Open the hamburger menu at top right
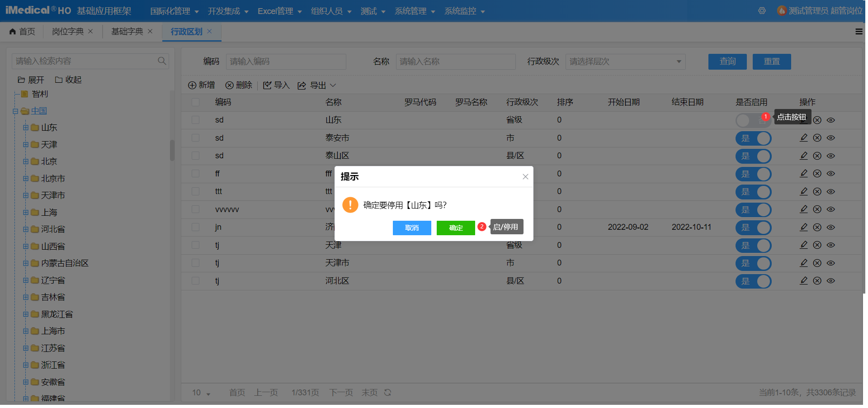The image size is (868, 408). 859,31
